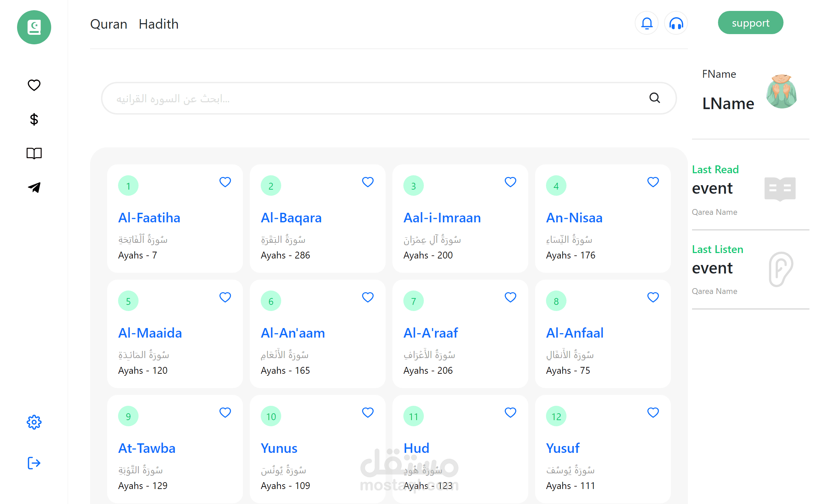Open the Aal-i-Imraan surah link
Image resolution: width=819 pixels, height=504 pixels.
(x=442, y=218)
